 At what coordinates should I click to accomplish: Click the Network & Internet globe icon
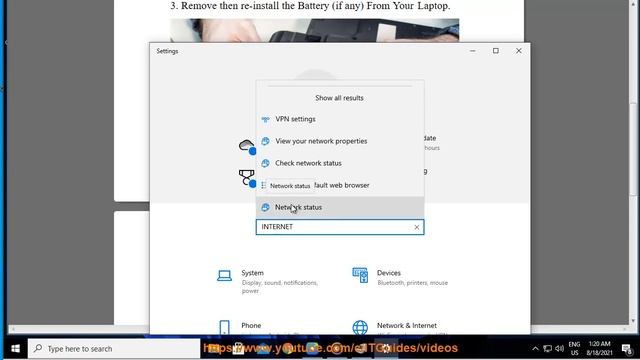(360, 327)
